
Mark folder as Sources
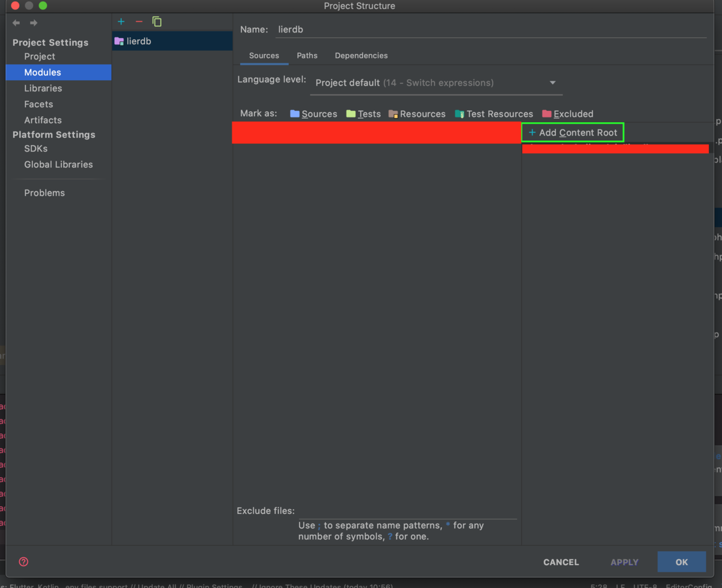(313, 114)
